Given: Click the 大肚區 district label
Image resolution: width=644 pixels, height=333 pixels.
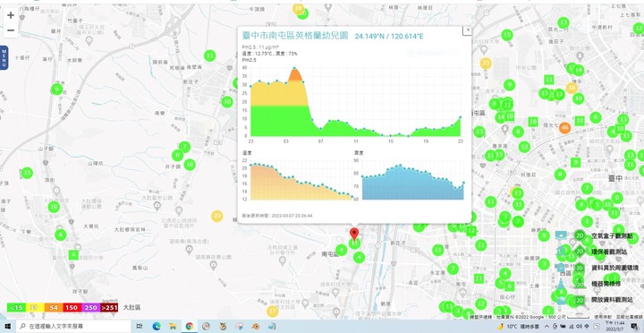Looking at the screenshot, I should point(131,308).
